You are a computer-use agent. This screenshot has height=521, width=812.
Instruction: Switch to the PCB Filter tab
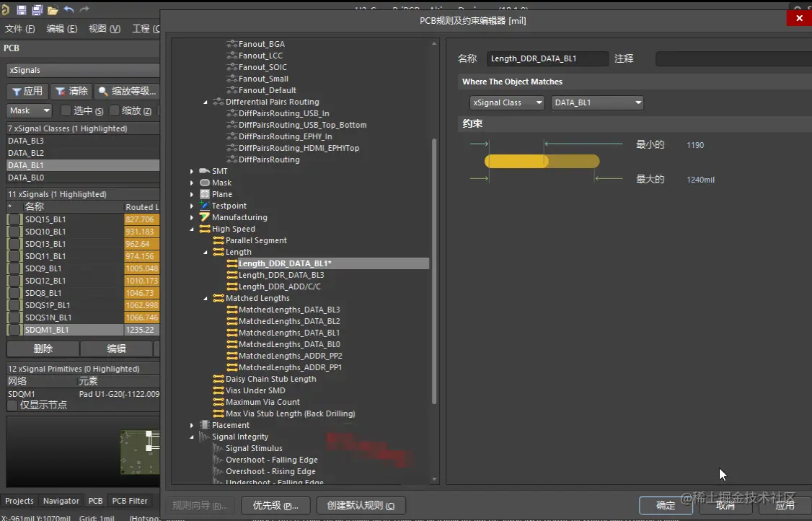130,501
